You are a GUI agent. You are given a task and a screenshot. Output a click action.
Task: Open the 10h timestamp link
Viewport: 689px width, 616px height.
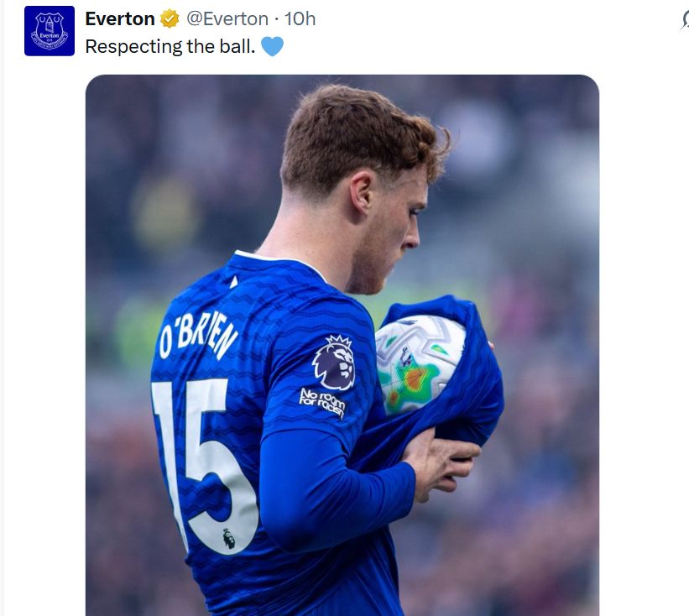[300, 18]
